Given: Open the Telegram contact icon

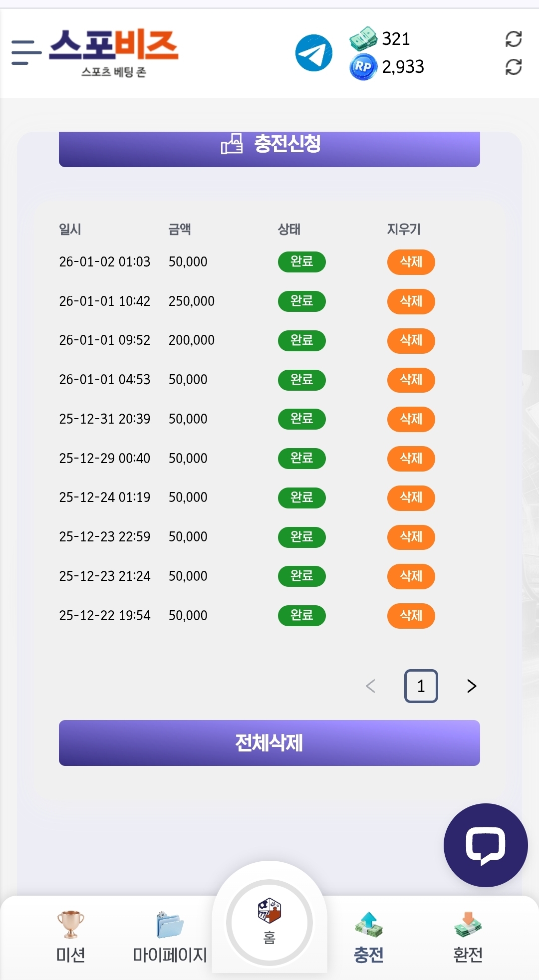Looking at the screenshot, I should tap(313, 52).
